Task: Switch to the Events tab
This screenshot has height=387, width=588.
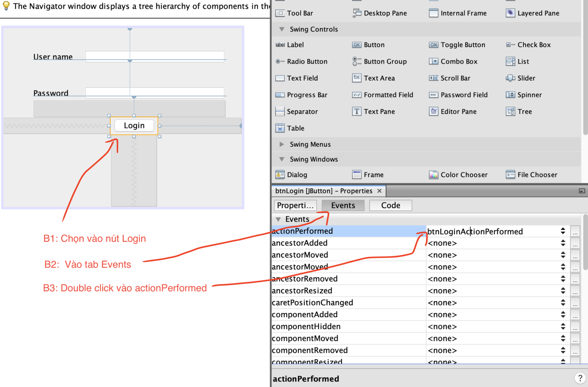Action: tap(343, 205)
